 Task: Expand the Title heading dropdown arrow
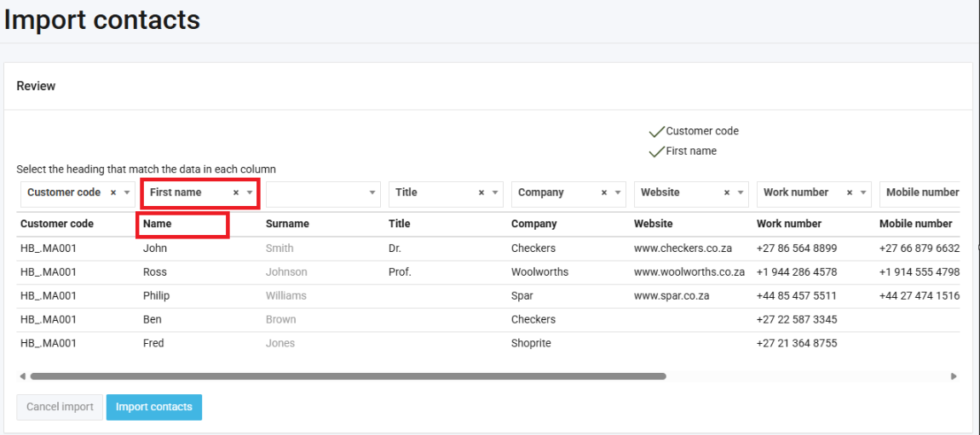click(495, 193)
